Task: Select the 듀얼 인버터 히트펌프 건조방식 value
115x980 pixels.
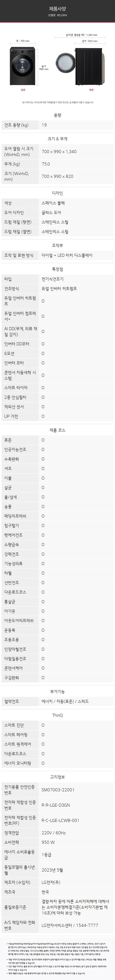Action: (x=59, y=289)
